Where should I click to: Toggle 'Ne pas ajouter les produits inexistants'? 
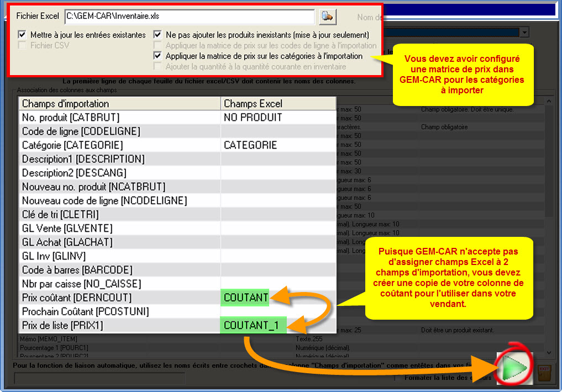coord(157,35)
